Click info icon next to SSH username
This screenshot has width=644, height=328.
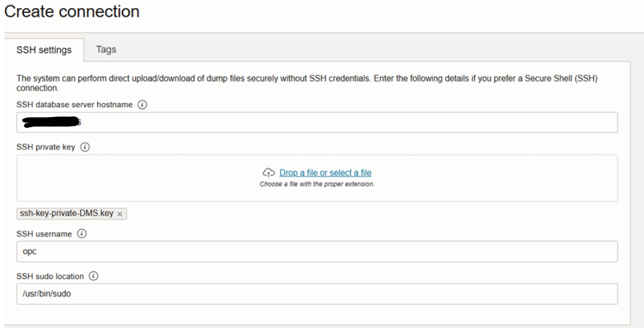pos(82,234)
